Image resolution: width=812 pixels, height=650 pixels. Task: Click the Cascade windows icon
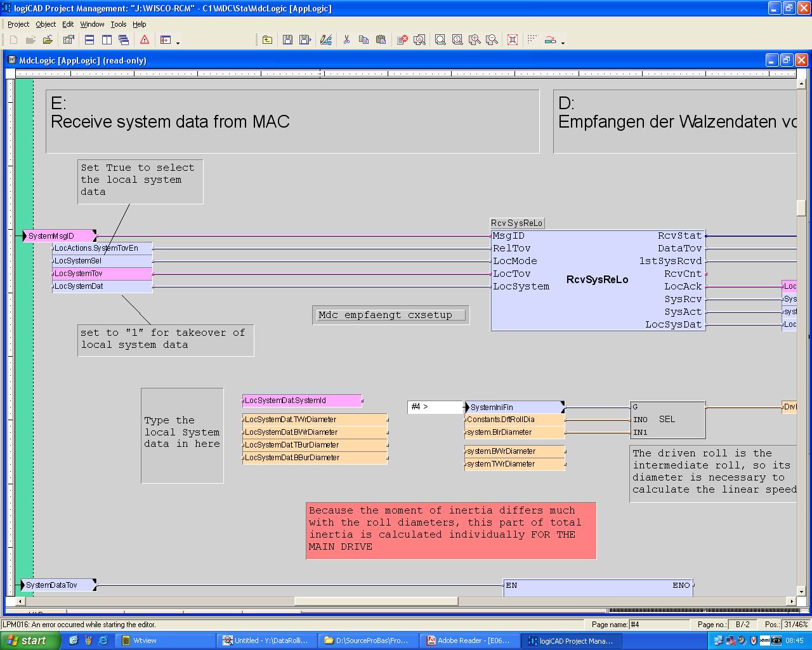(124, 40)
